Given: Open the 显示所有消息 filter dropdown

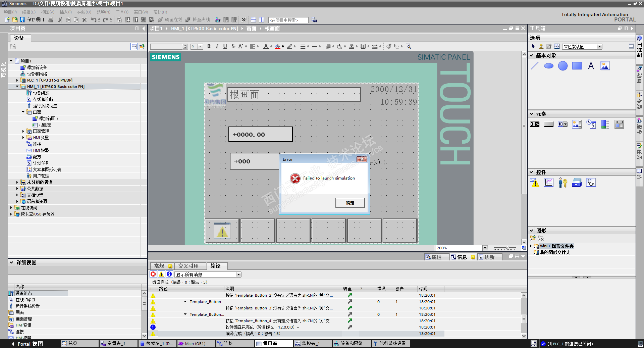Looking at the screenshot, I should (x=238, y=275).
